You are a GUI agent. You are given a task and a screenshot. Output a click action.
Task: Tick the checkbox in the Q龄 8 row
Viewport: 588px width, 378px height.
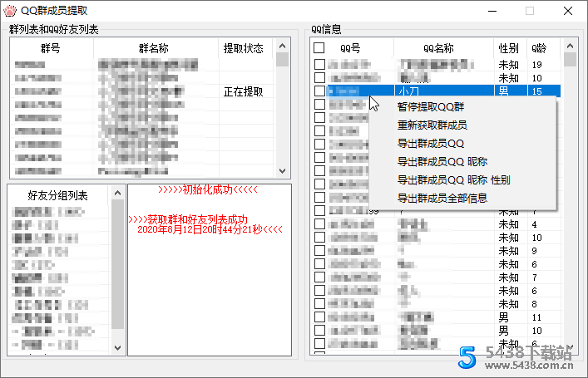click(x=319, y=304)
